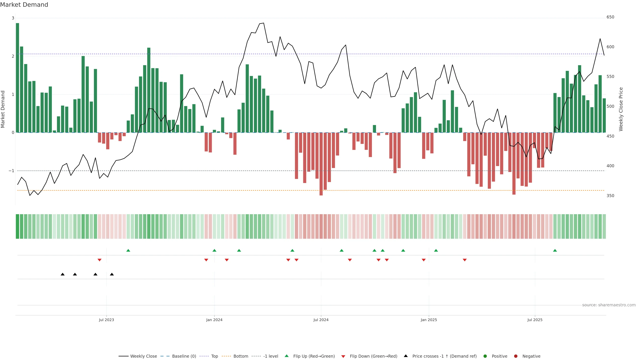Click the Positive green dot legend
Screen dimensions: 644x362
pyautogui.click(x=485, y=356)
